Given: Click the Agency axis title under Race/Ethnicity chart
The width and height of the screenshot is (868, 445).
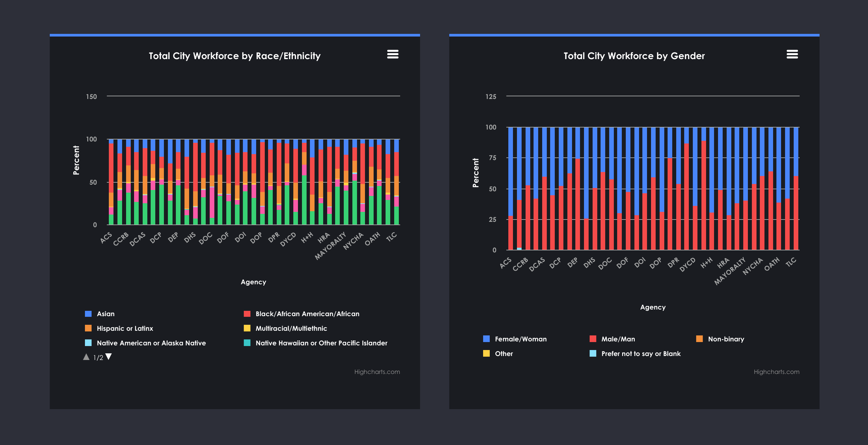Looking at the screenshot, I should 253,282.
